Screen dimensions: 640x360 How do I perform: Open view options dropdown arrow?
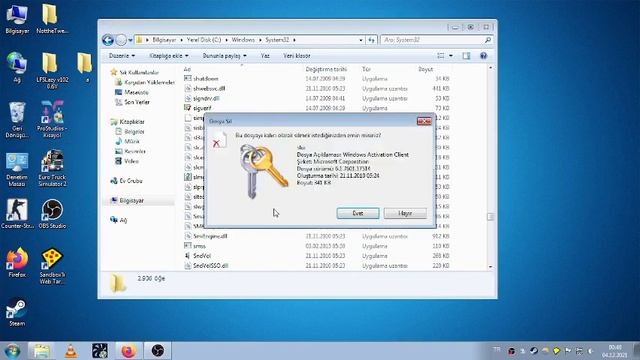(x=451, y=56)
